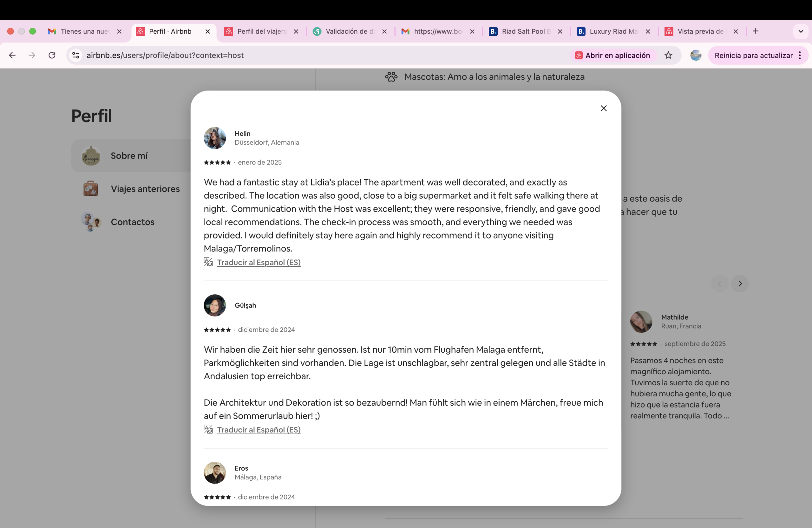Viewport: 812px width, 528px height.
Task: Open Eros's profile picture
Action: pyautogui.click(x=215, y=473)
